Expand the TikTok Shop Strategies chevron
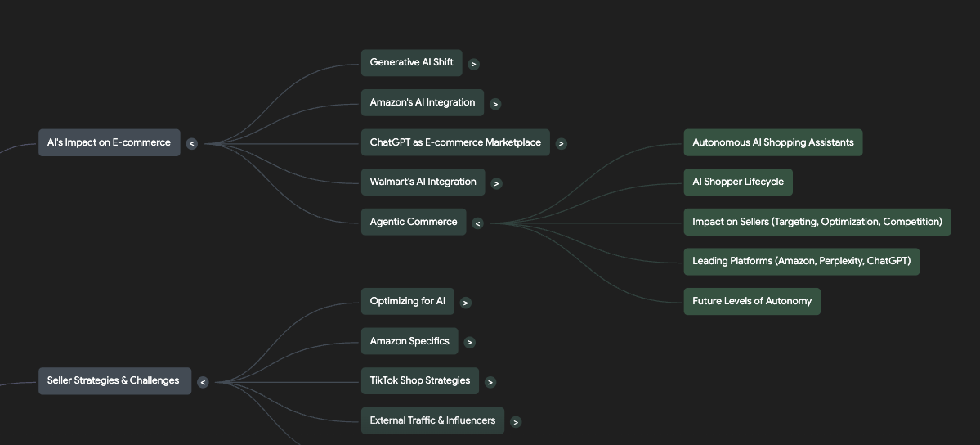980x445 pixels. pyautogui.click(x=490, y=382)
